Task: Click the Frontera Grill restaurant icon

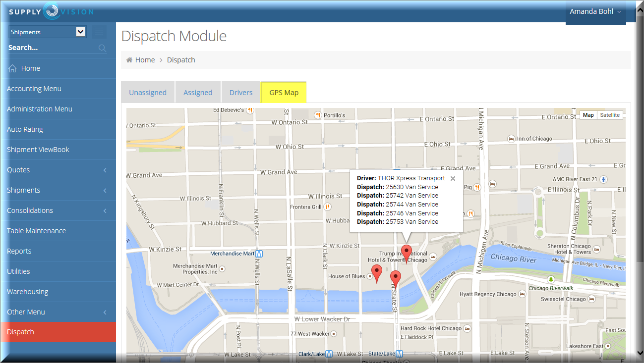Action: [328, 207]
